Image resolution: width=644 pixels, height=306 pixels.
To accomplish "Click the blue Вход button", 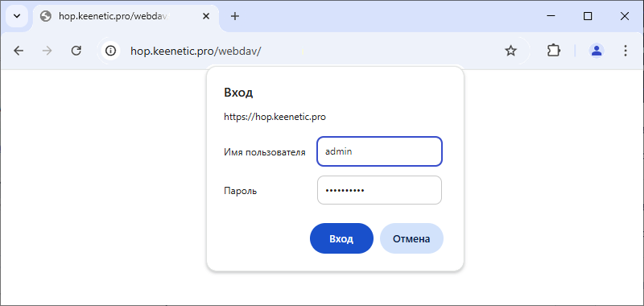I will [341, 238].
